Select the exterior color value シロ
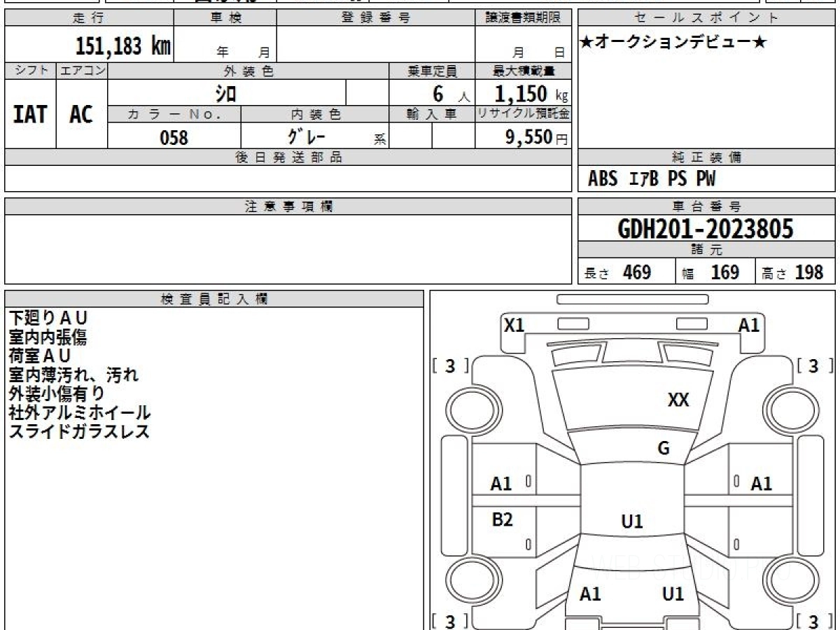Viewport: 840px width, 630px height. tap(225, 93)
